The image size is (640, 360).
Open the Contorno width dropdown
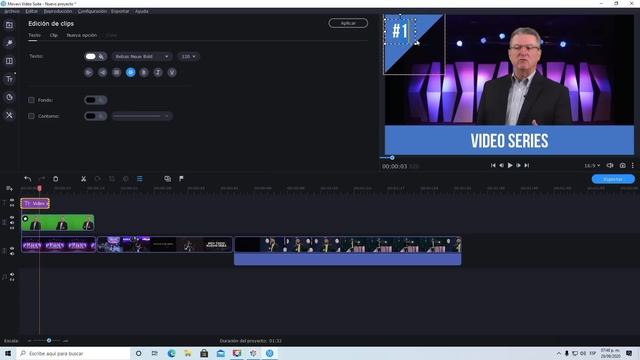[142, 116]
